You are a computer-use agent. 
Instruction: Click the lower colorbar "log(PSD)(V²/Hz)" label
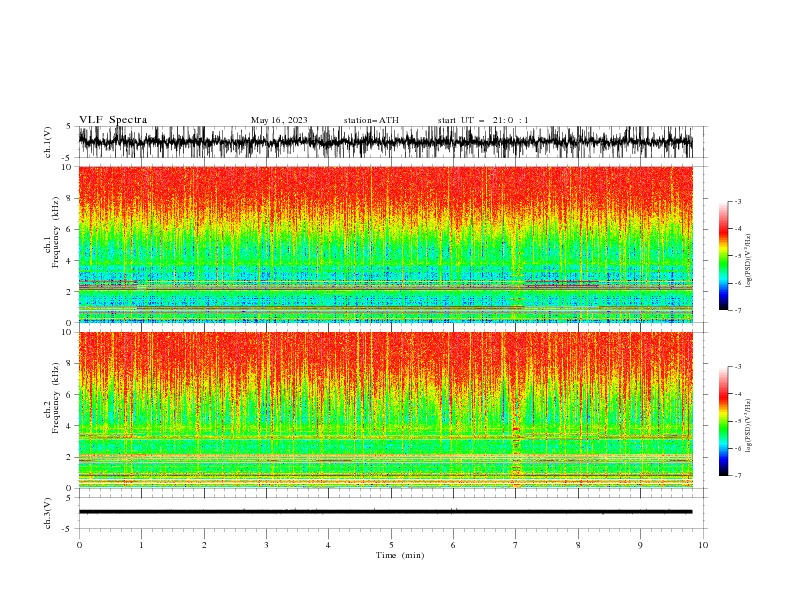coord(749,426)
